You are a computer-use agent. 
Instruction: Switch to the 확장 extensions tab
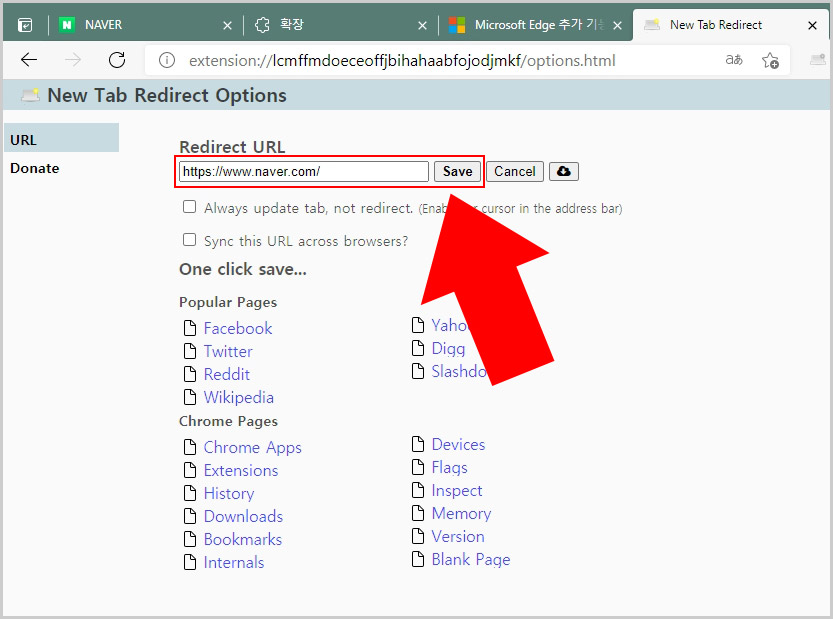pyautogui.click(x=340, y=25)
